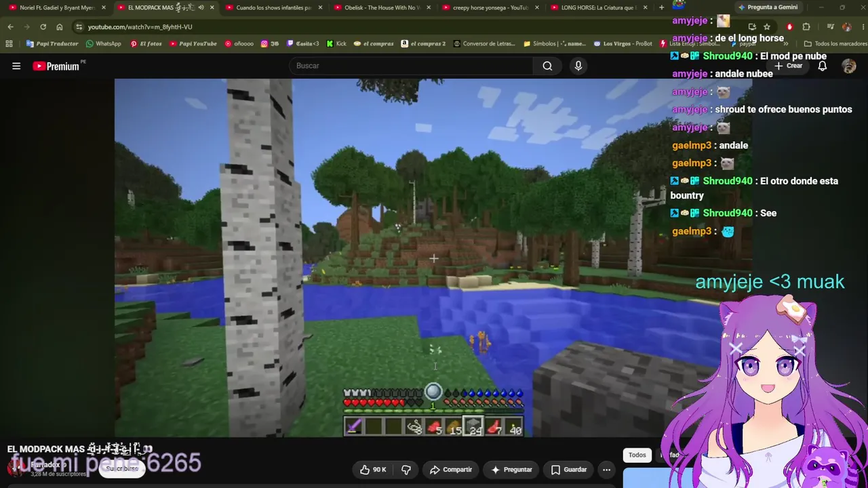Open the el compras 2 bookmark
Image resolution: width=868 pixels, height=488 pixels.
423,43
